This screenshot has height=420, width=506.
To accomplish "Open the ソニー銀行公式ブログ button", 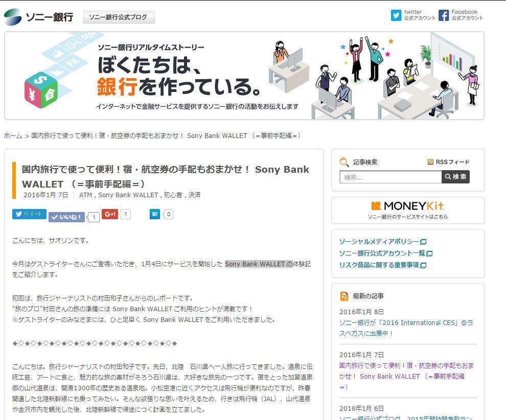I will coord(119,17).
